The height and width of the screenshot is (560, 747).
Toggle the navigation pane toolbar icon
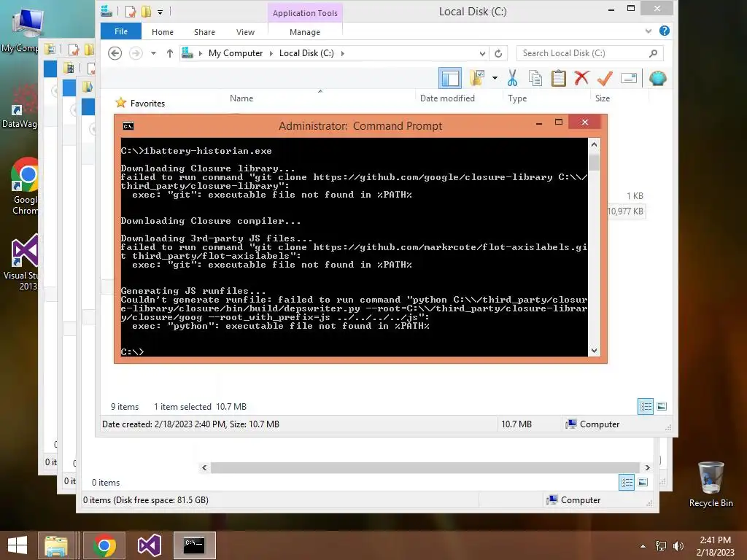click(449, 78)
